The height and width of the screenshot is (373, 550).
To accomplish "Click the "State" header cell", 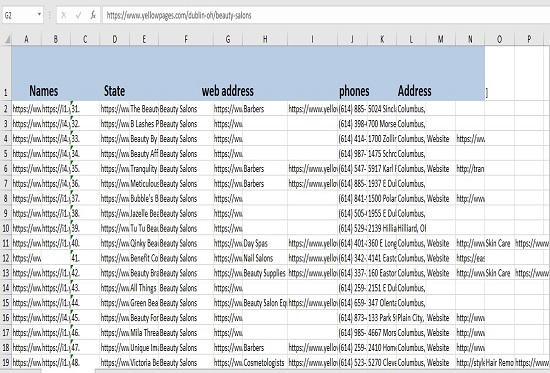I will tap(114, 91).
